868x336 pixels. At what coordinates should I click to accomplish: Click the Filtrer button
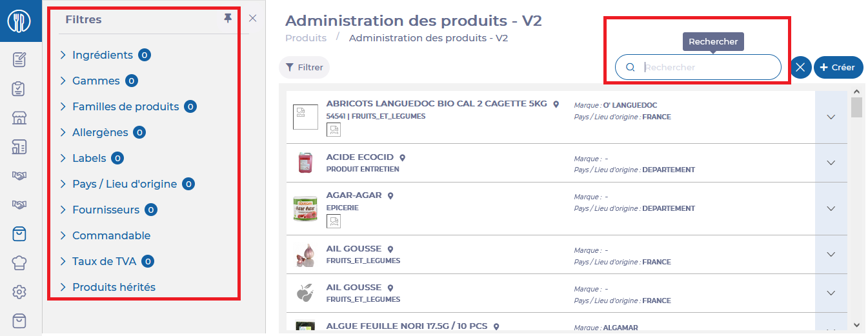[304, 67]
